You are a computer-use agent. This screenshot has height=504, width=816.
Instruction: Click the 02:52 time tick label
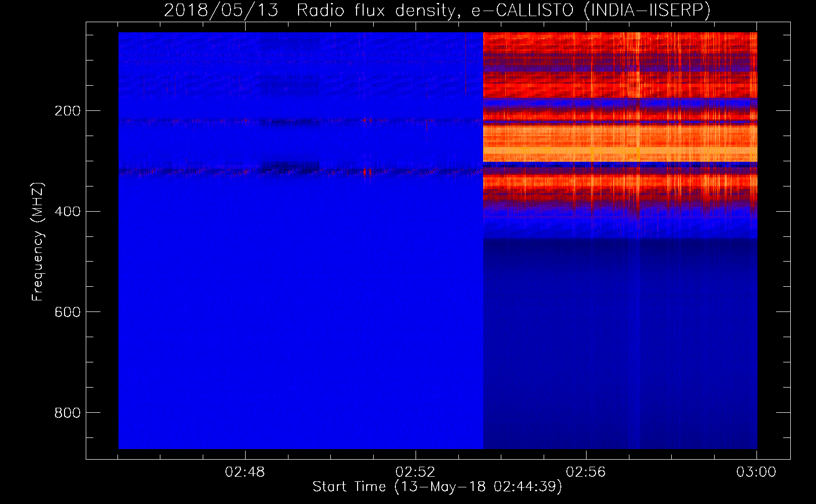416,473
